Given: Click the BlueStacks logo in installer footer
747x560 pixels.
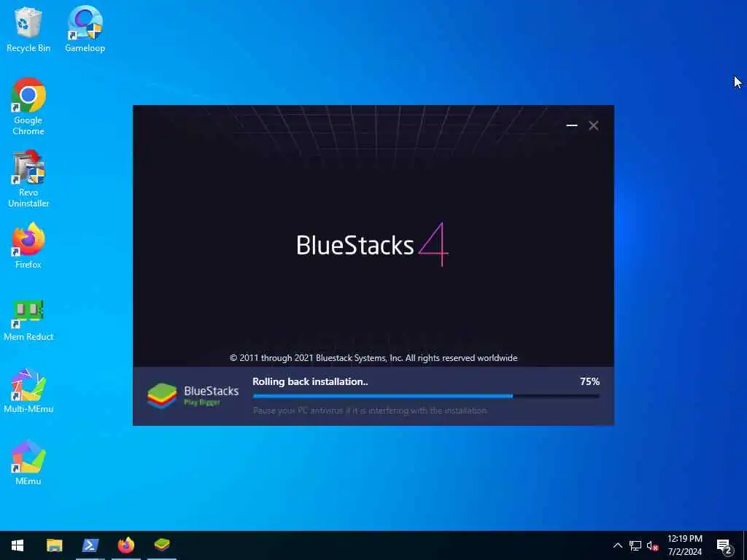Looking at the screenshot, I should coord(193,396).
